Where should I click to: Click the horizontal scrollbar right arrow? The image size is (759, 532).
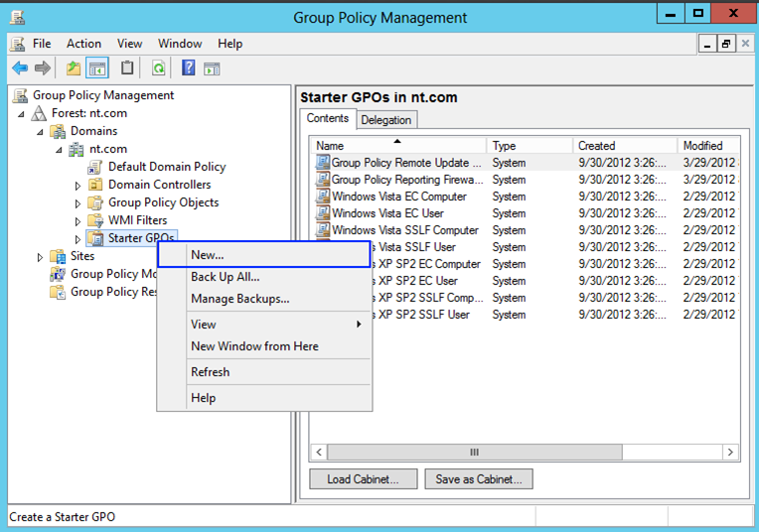pos(730,453)
